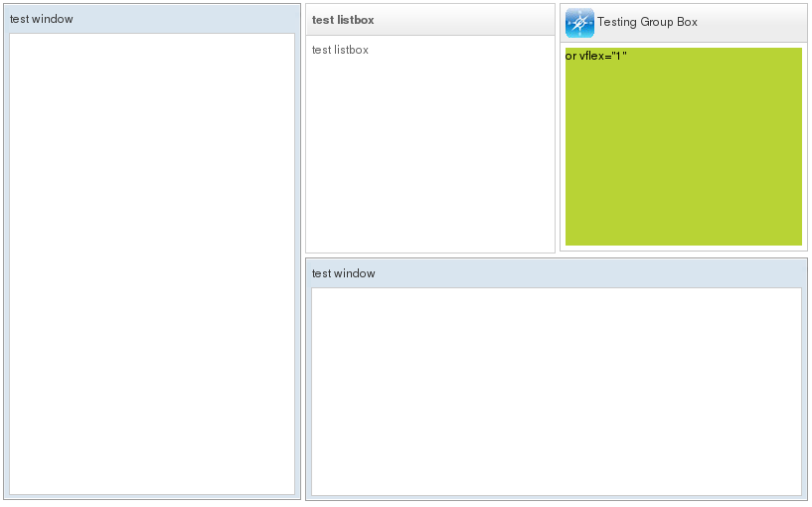812x507 pixels.
Task: Click the green colored panel area
Action: 684,159
